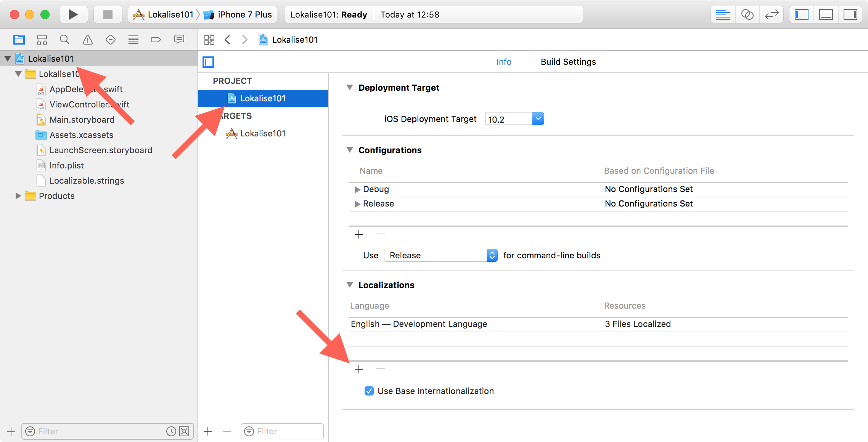Image resolution: width=868 pixels, height=442 pixels.
Task: Toggle the Utilities panel visibility
Action: (850, 14)
